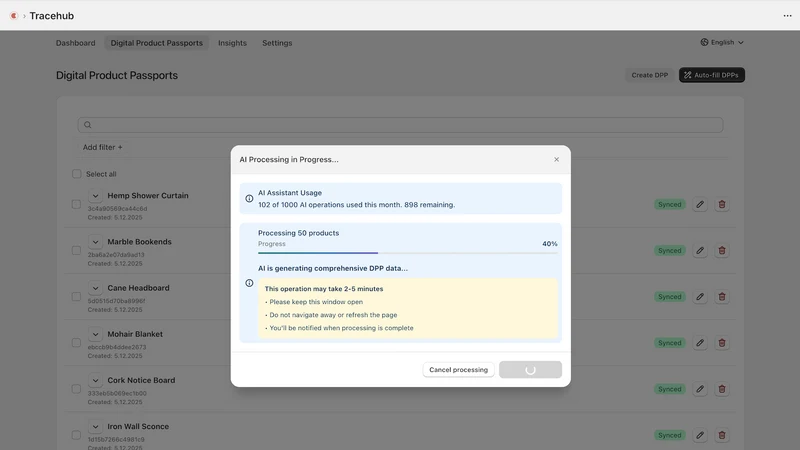Delete the Iron Wall Sconce passport
The height and width of the screenshot is (450, 800).
(x=721, y=435)
